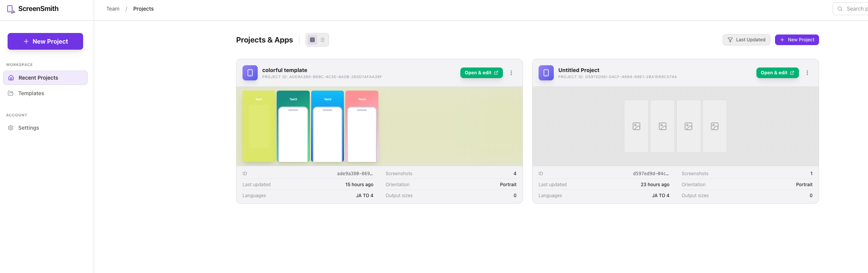Viewport: 868px width, 273px height.
Task: Open more options for colorful template
Action: (x=511, y=73)
